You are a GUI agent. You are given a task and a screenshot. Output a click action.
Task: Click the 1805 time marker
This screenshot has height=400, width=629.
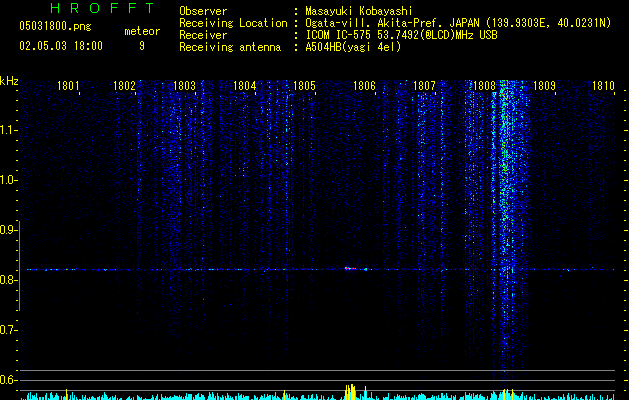point(304,86)
